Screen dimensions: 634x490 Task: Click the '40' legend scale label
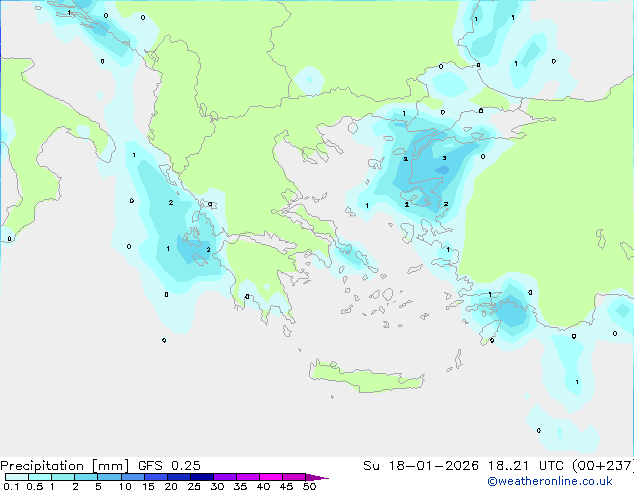point(263,486)
